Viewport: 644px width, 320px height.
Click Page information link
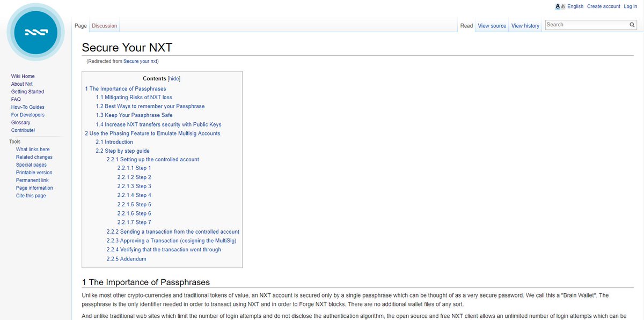coord(35,188)
